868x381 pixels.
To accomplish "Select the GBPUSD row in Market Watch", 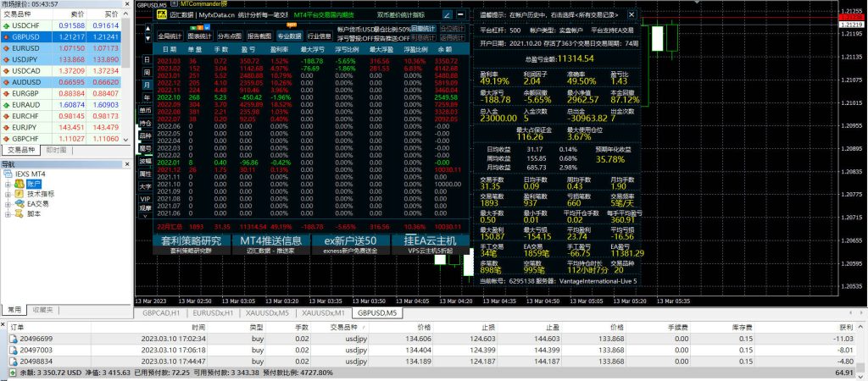I will coord(60,37).
